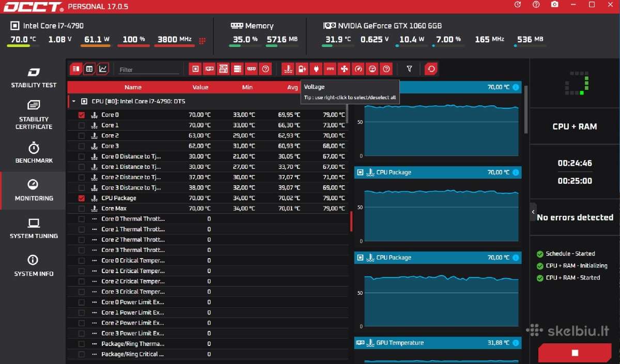Sort by the Avg column header
The width and height of the screenshot is (620, 364).
293,87
